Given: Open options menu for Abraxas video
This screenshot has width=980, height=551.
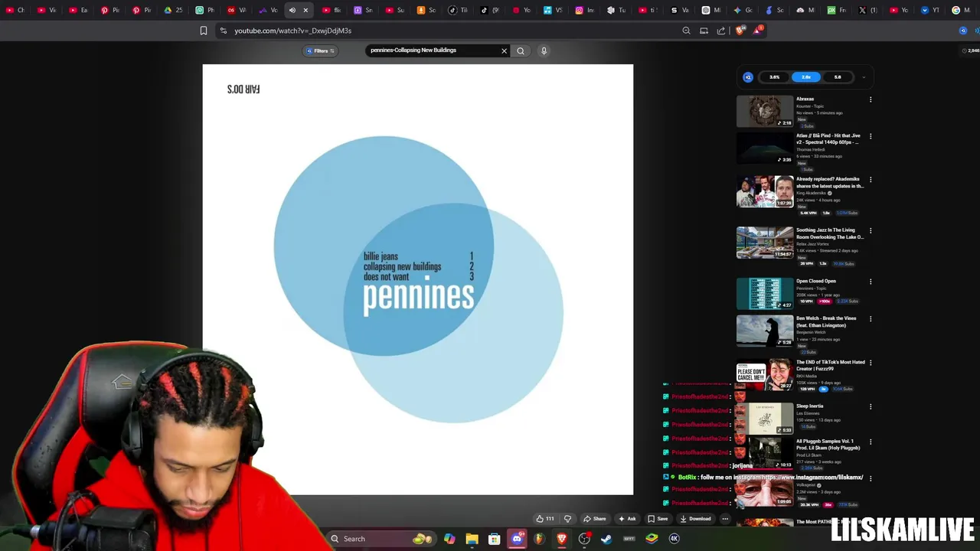Looking at the screenshot, I should 871,99.
